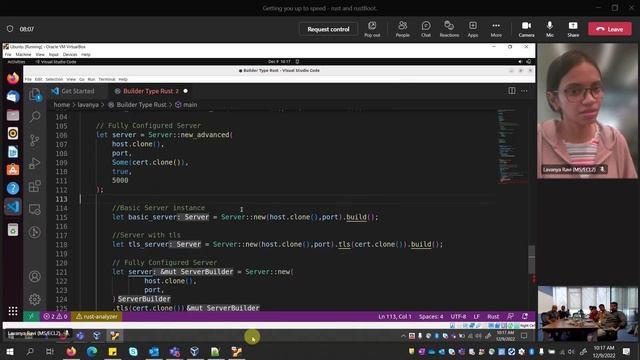Open Teams Reactions

449,29
